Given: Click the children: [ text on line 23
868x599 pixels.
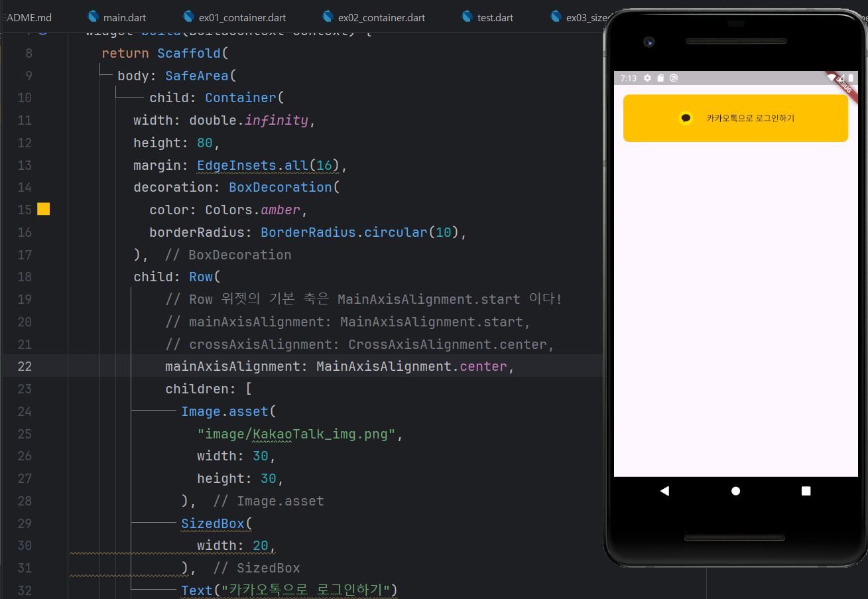Looking at the screenshot, I should tap(209, 389).
